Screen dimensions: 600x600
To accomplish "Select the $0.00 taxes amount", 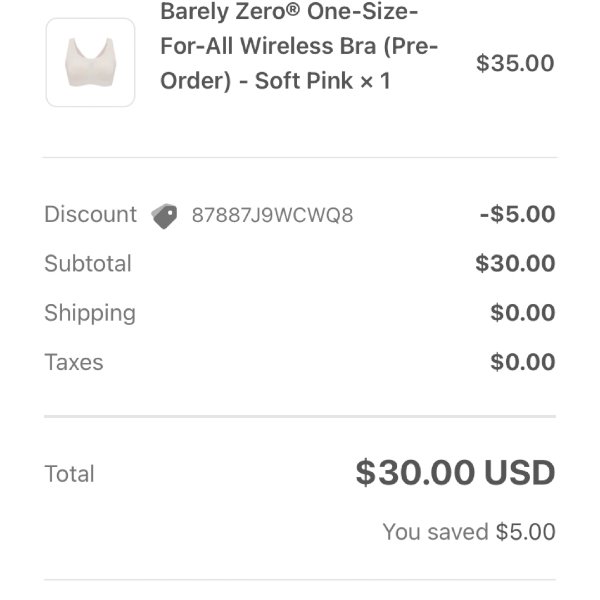I will (523, 362).
